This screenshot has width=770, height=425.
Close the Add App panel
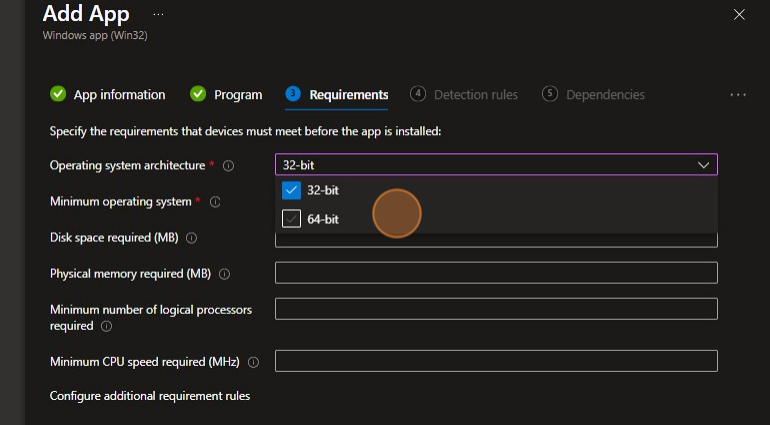[x=739, y=14]
